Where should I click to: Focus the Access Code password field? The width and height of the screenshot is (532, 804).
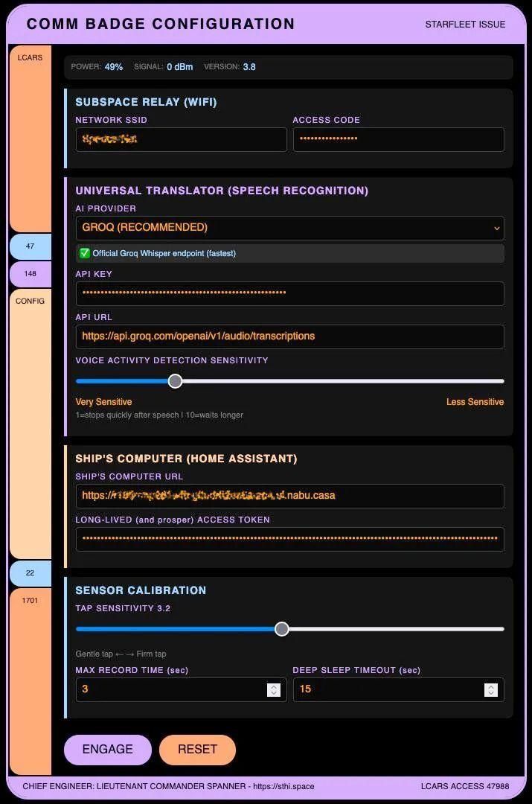tap(398, 139)
